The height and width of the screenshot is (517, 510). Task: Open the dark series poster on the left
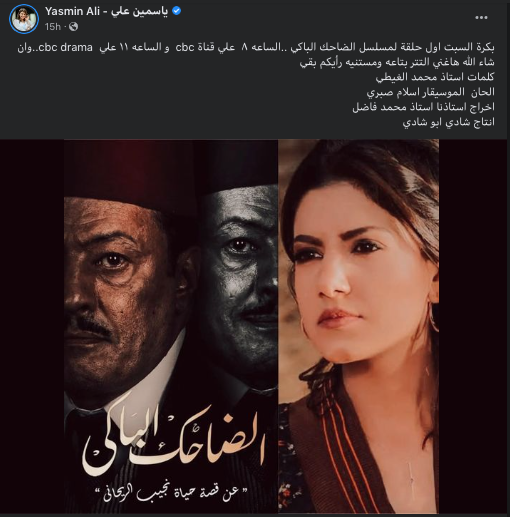pos(171,326)
